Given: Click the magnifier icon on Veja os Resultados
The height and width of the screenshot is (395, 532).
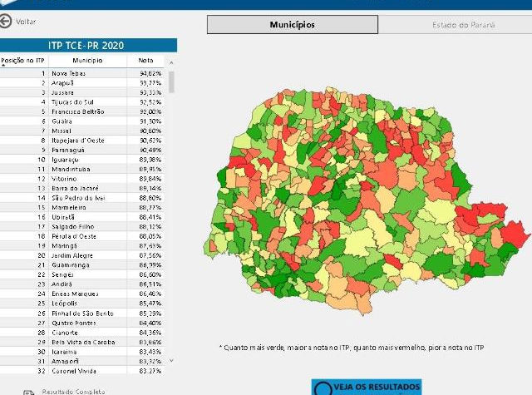Looking at the screenshot, I should tap(323, 388).
